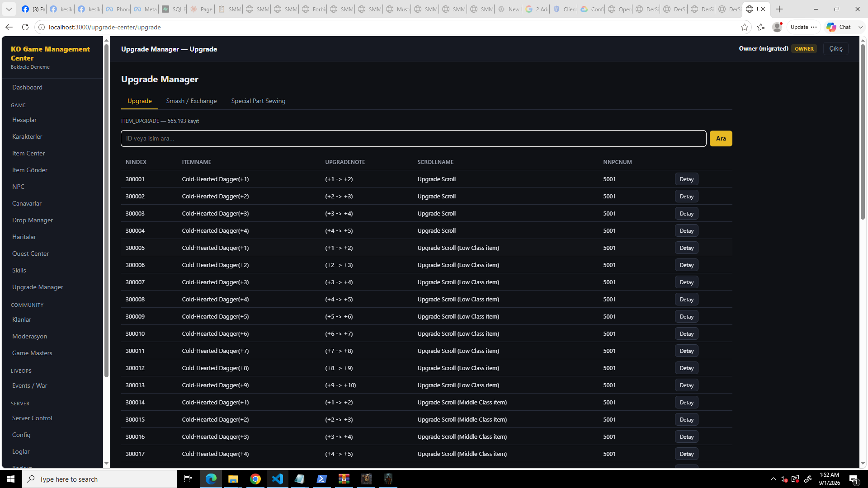
Task: Open the Special Part Sewing tab
Action: pos(258,101)
